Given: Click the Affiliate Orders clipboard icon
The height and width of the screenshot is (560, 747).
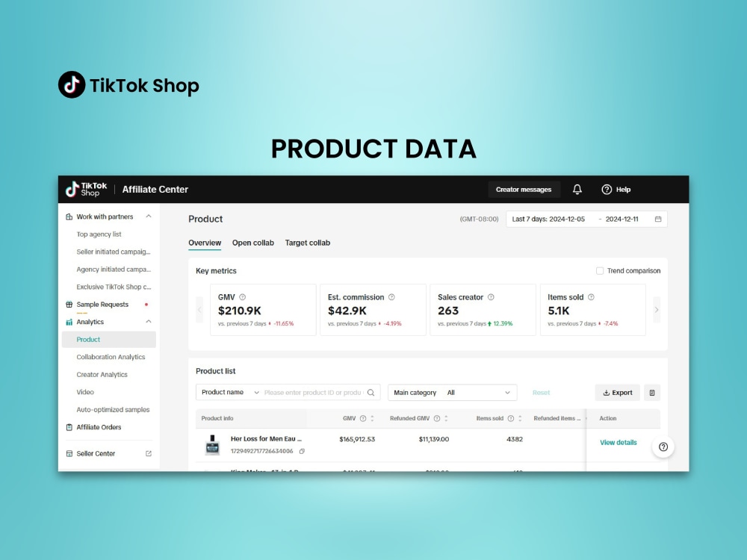Looking at the screenshot, I should coord(69,427).
